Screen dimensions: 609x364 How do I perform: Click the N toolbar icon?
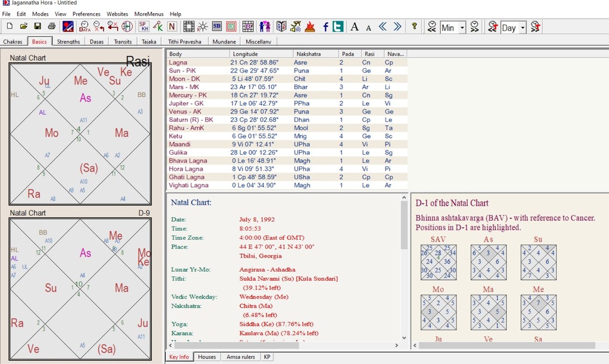click(172, 26)
